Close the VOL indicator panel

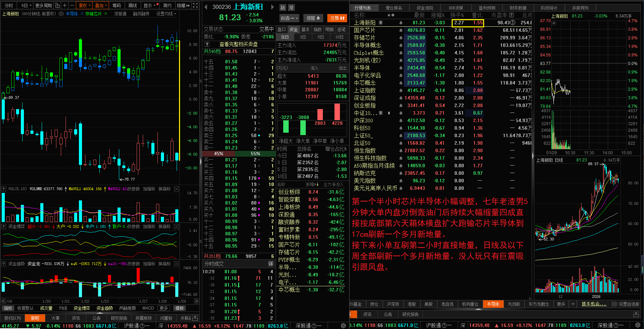pos(176,189)
